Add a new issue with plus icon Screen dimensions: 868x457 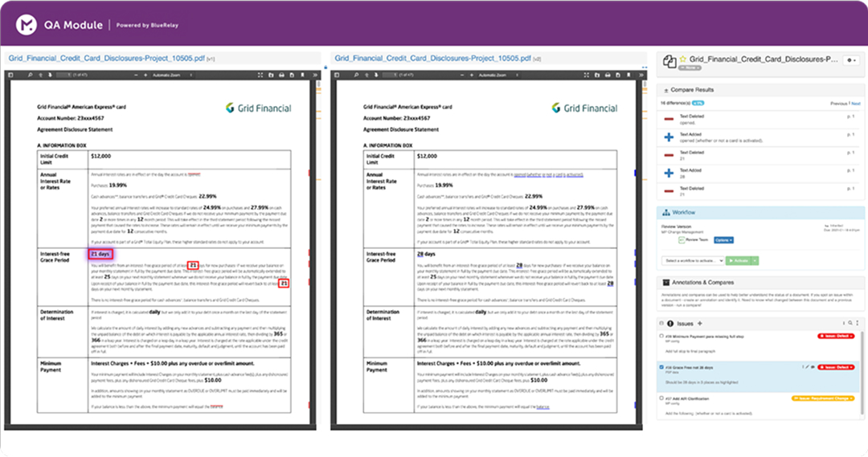[x=700, y=323]
